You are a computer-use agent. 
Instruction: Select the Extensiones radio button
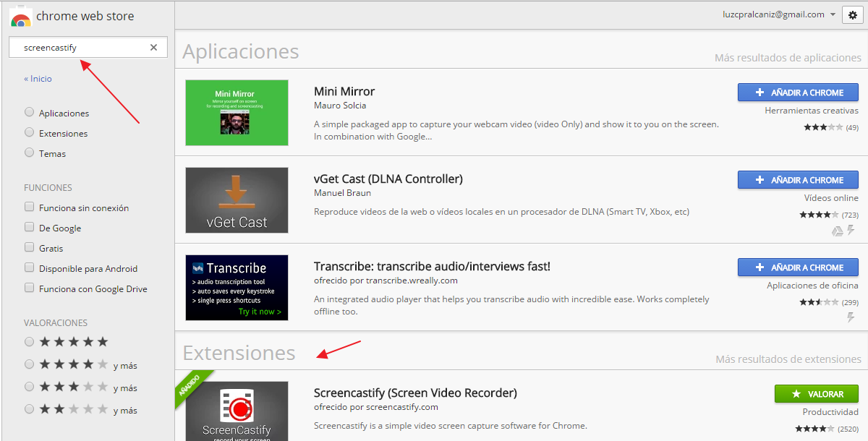[x=29, y=132]
